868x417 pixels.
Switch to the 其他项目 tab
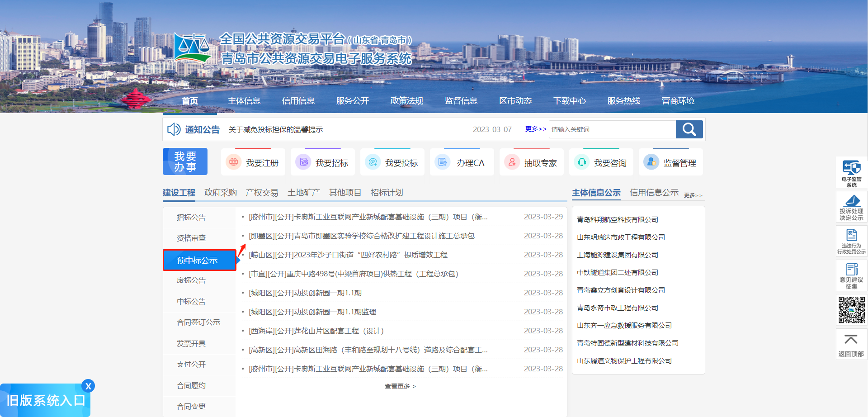pos(345,193)
